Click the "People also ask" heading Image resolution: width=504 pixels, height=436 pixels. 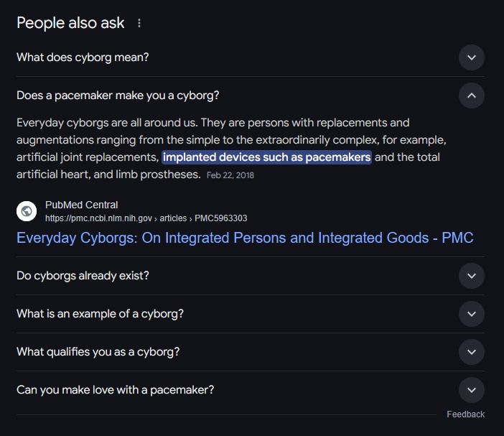(x=70, y=23)
